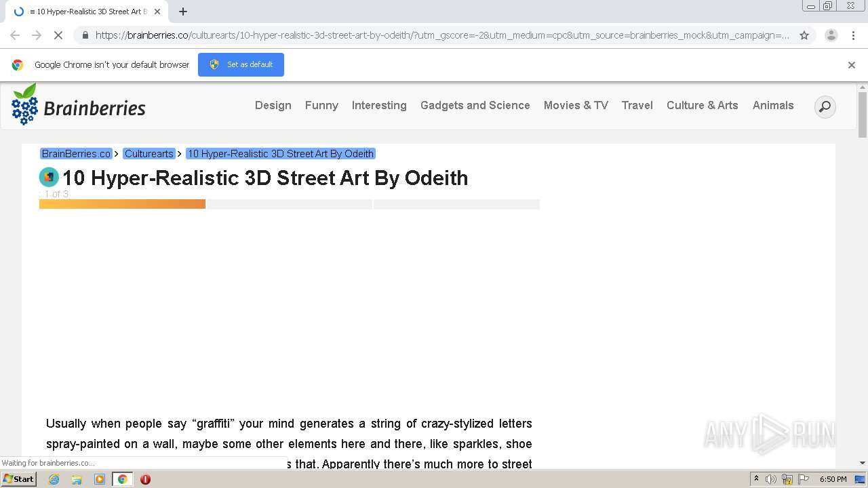Click the '1 of 3' page counter text

[56, 194]
